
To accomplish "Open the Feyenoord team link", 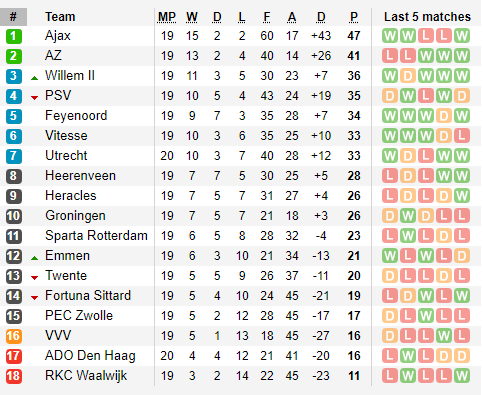I will tap(76, 116).
